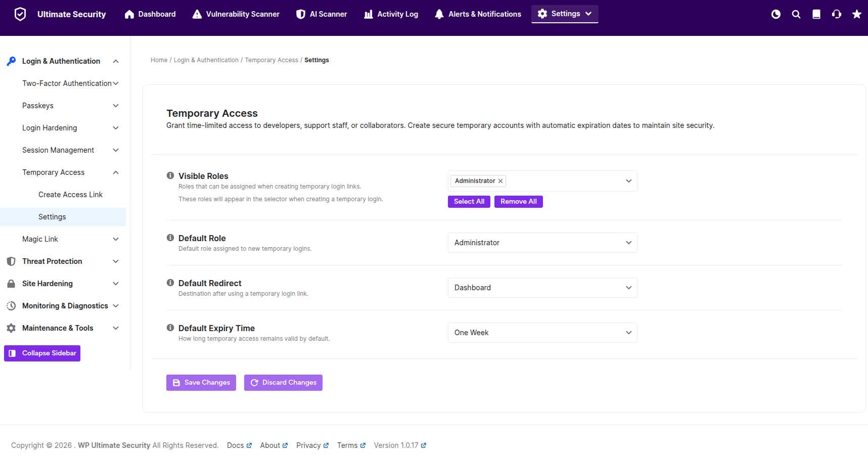The image size is (868, 457).
Task: Click the Discard Changes button
Action: point(283,383)
